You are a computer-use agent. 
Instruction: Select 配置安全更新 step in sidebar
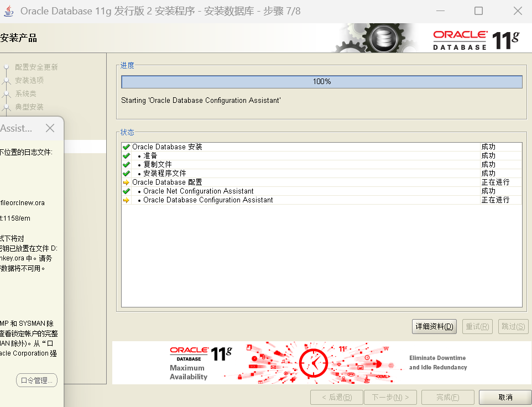36,67
